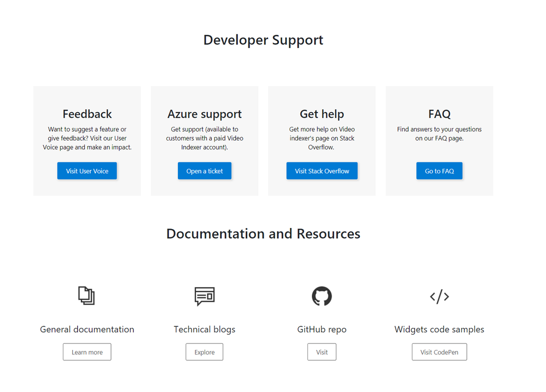Open a ticket for Azure support
This screenshot has height=392, width=546.
point(205,171)
